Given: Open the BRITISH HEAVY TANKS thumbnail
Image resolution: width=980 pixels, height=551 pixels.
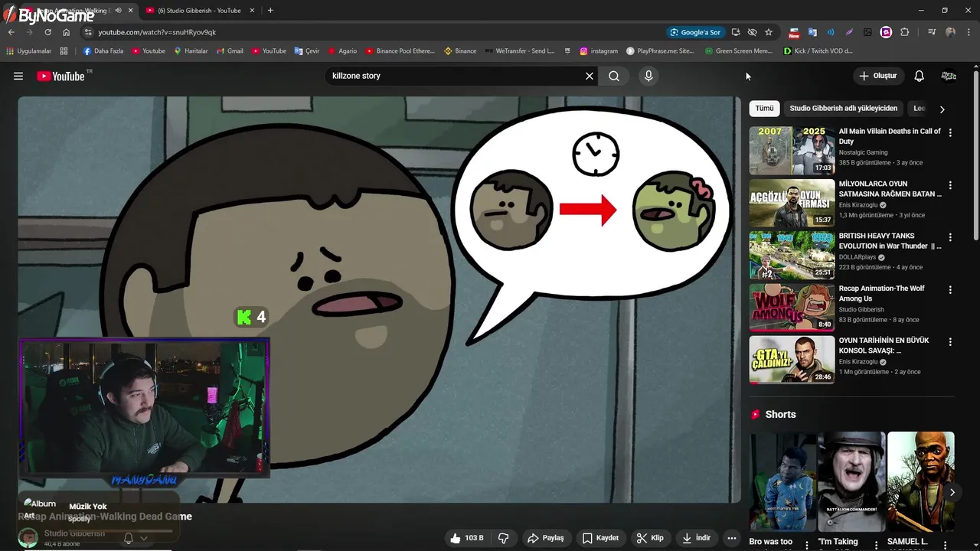Looking at the screenshot, I should click(792, 256).
